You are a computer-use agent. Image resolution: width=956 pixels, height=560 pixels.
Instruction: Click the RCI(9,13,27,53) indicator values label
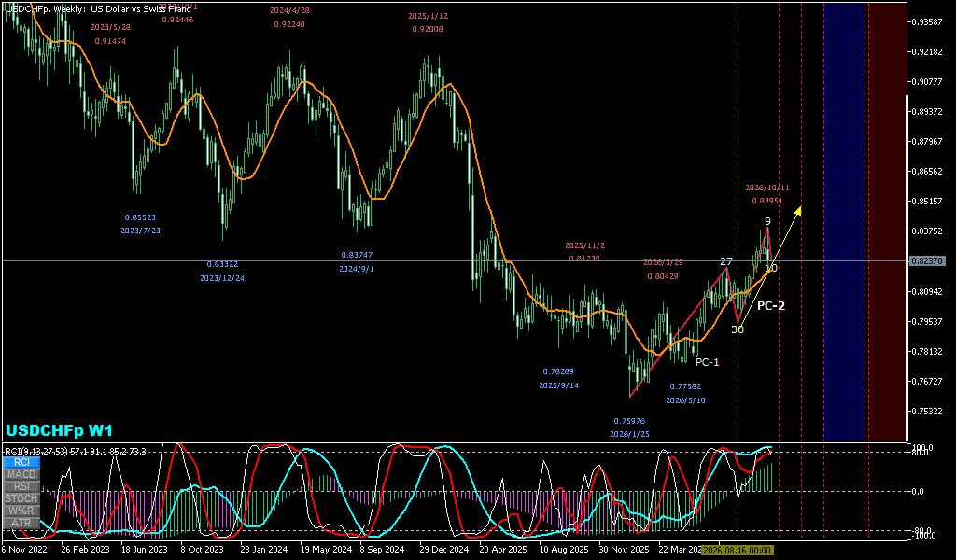[x=76, y=452]
